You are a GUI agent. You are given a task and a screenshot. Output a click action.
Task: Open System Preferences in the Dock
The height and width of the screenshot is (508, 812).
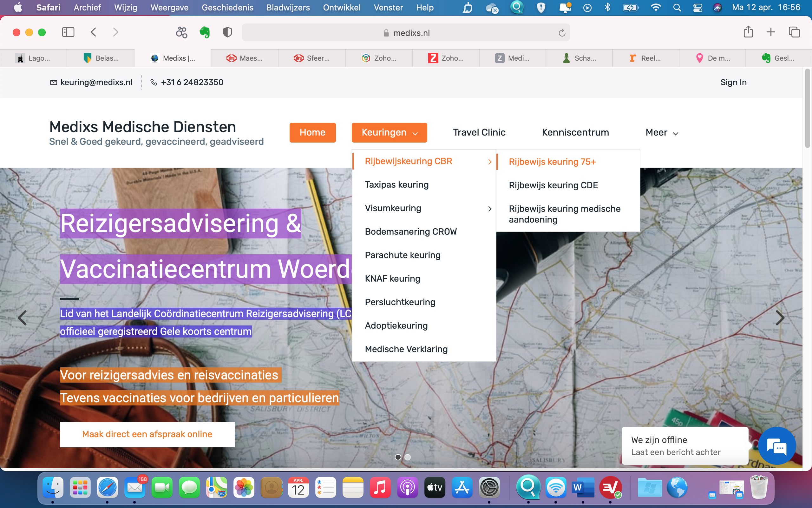click(x=489, y=487)
